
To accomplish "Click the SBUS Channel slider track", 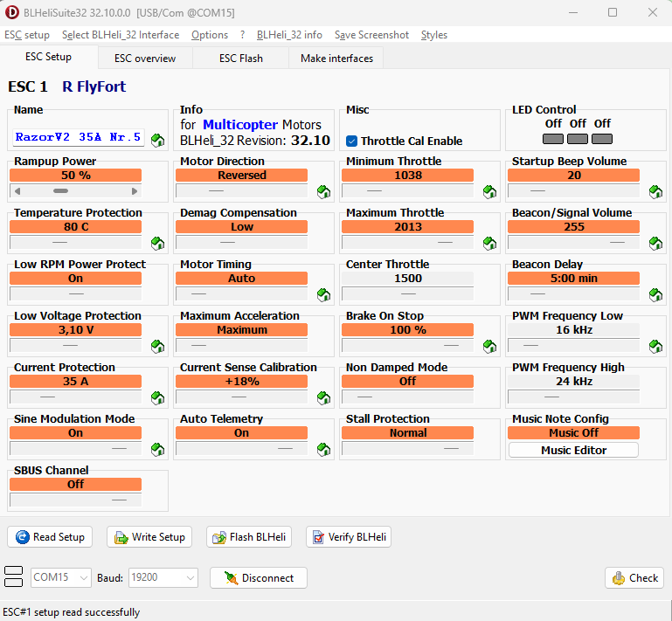I will pos(75,500).
